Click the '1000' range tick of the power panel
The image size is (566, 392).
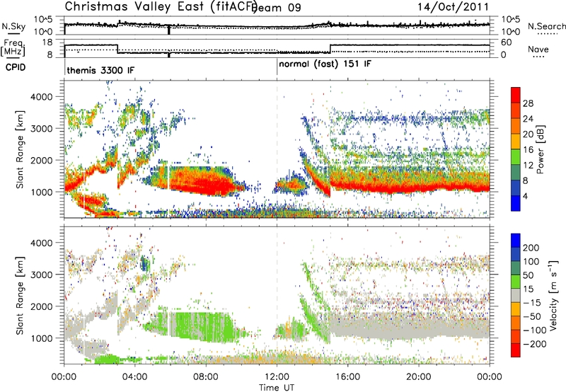coord(41,192)
